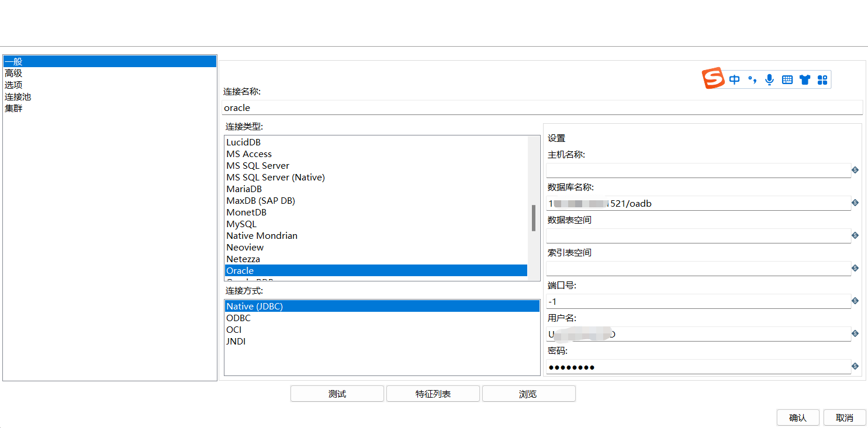Select MySQL connection type
Screen dimensions: 868x428
(x=376, y=224)
